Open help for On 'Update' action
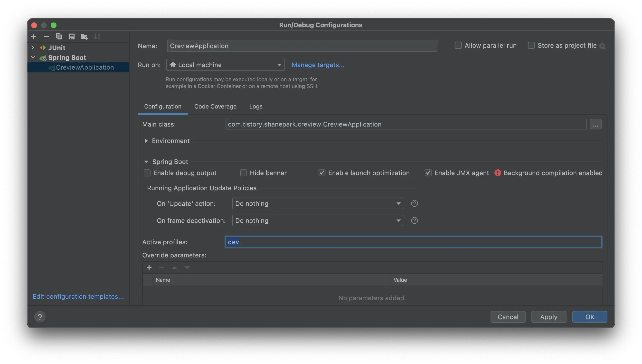 pos(414,203)
